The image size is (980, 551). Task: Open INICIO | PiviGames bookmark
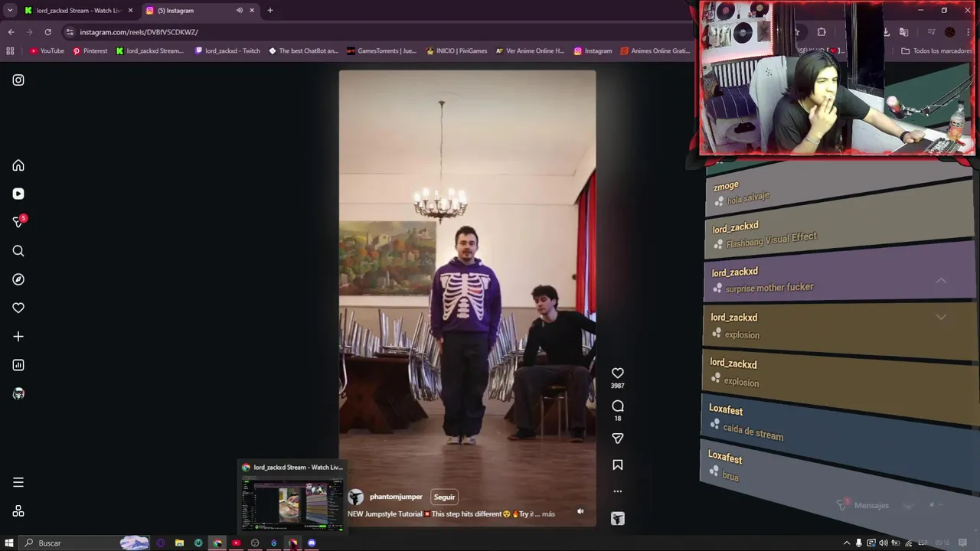(456, 51)
